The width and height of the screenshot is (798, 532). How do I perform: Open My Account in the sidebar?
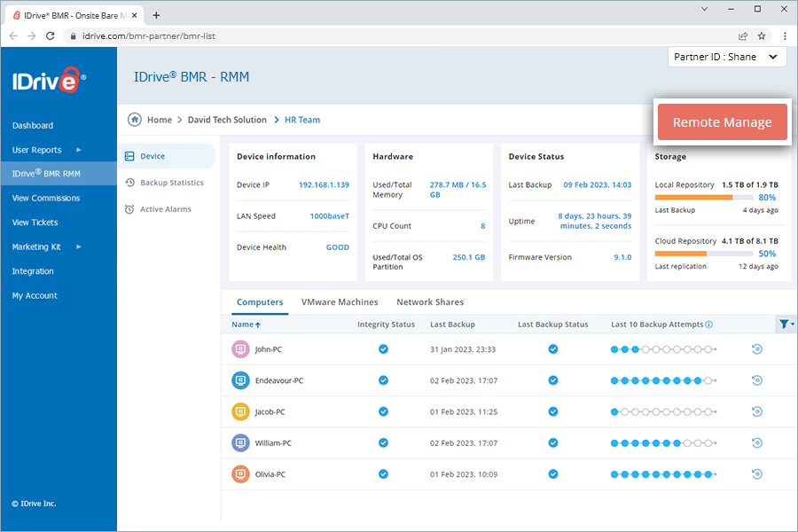35,296
